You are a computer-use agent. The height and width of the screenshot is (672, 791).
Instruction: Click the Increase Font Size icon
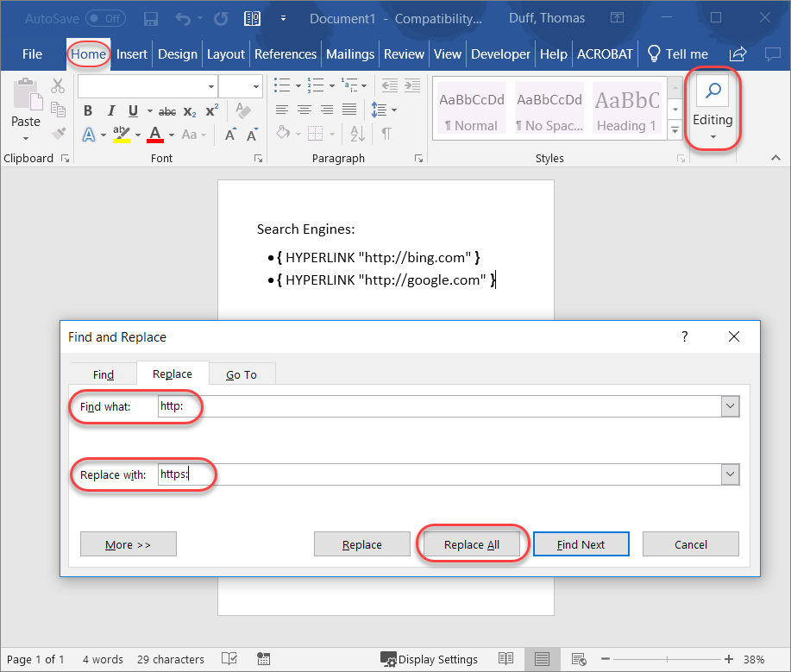[230, 134]
